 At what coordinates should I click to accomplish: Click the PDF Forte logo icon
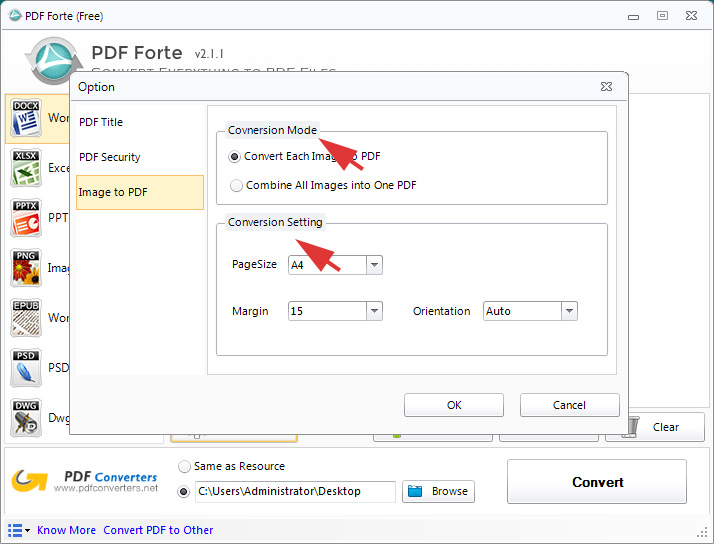(52, 61)
